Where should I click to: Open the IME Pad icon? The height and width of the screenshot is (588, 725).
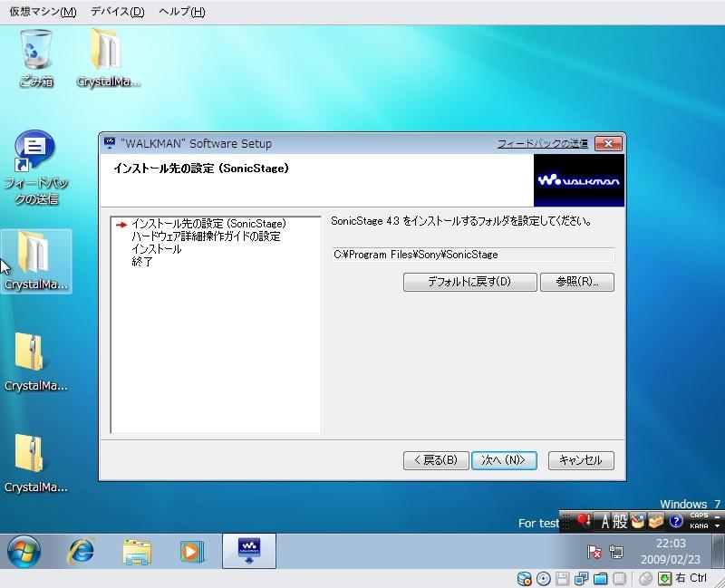(638, 522)
